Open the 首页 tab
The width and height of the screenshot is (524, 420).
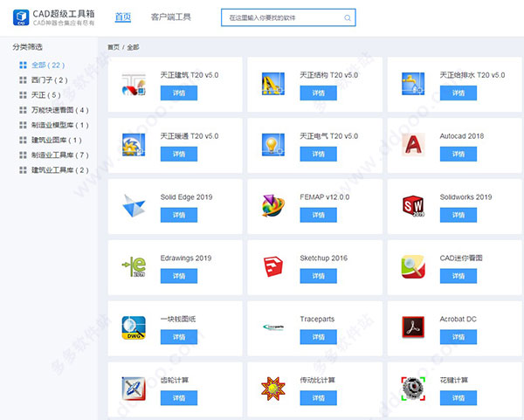[x=123, y=17]
